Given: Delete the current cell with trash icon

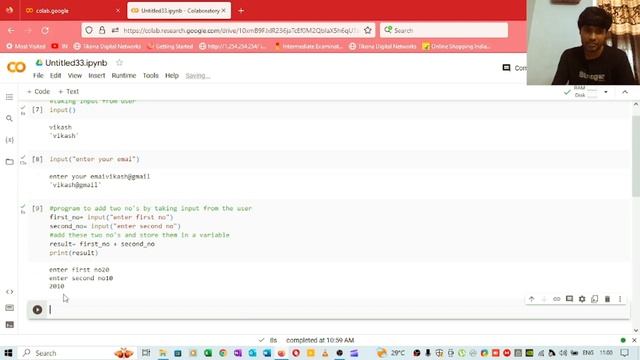Looking at the screenshot, I should click(x=607, y=299).
